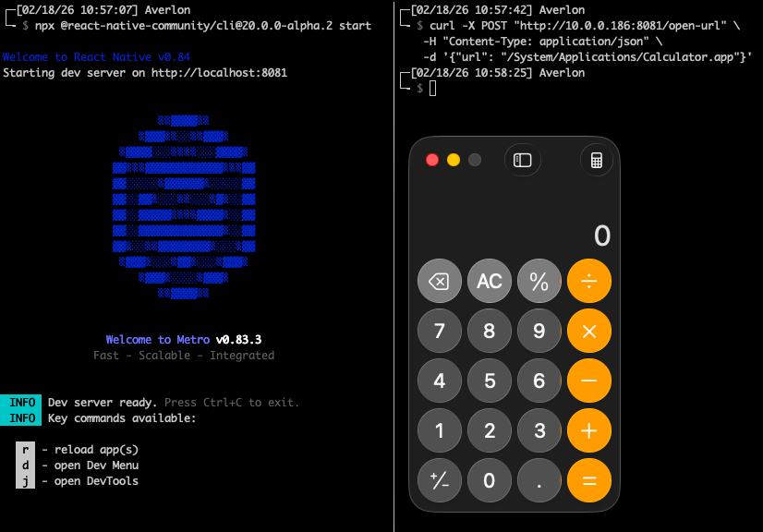The width and height of the screenshot is (763, 532).
Task: Open the calculator mode switcher
Action: (x=596, y=159)
